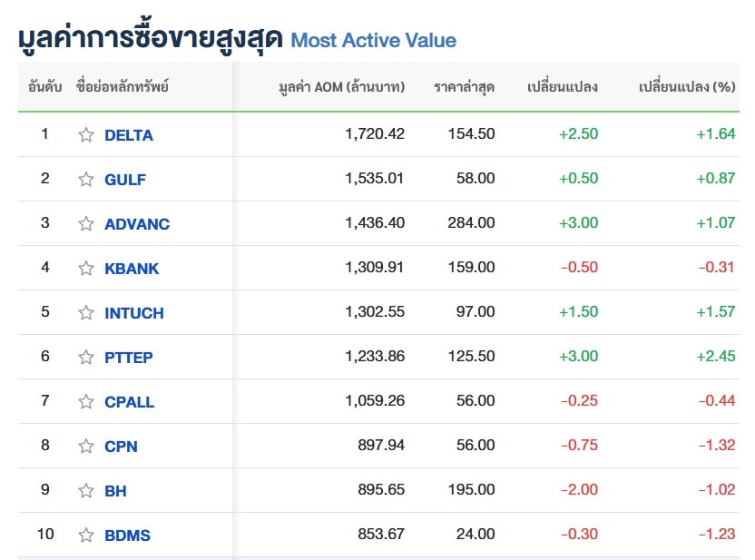Open the PTTEP symbol link
The width and height of the screenshot is (755, 560).
pos(129,358)
